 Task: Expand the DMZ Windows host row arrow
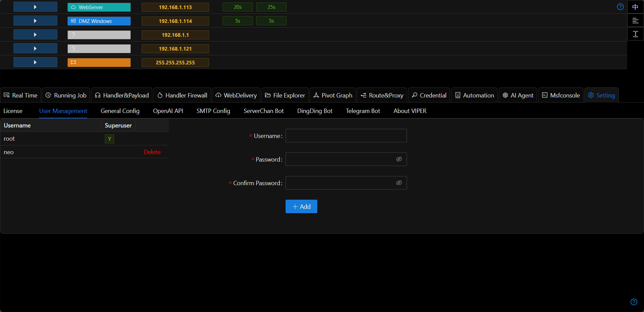(35, 21)
